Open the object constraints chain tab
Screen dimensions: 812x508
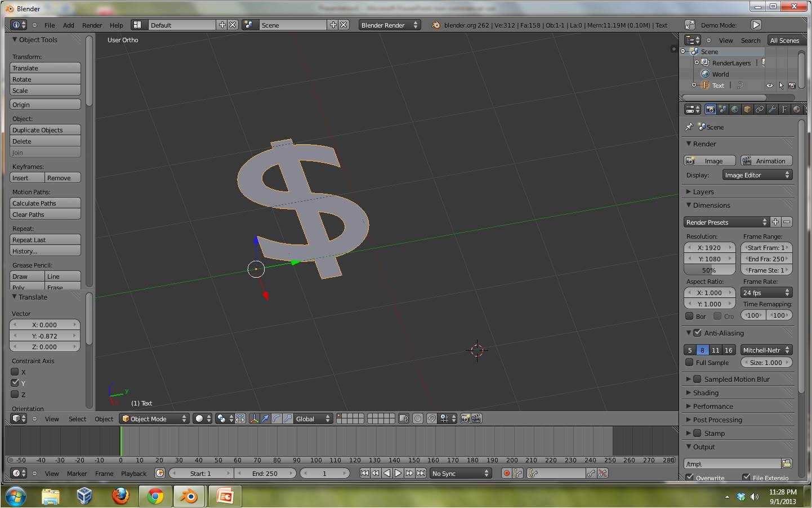[x=760, y=109]
